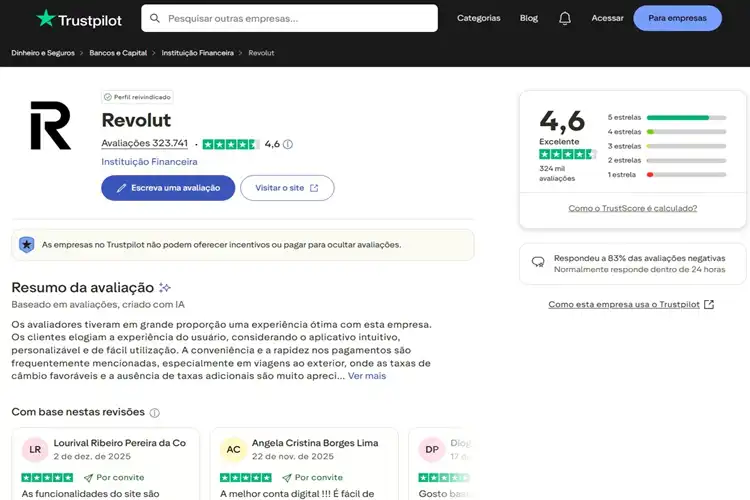The image size is (750, 500).
Task: Click the stars under Excelente
Action: 568,154
